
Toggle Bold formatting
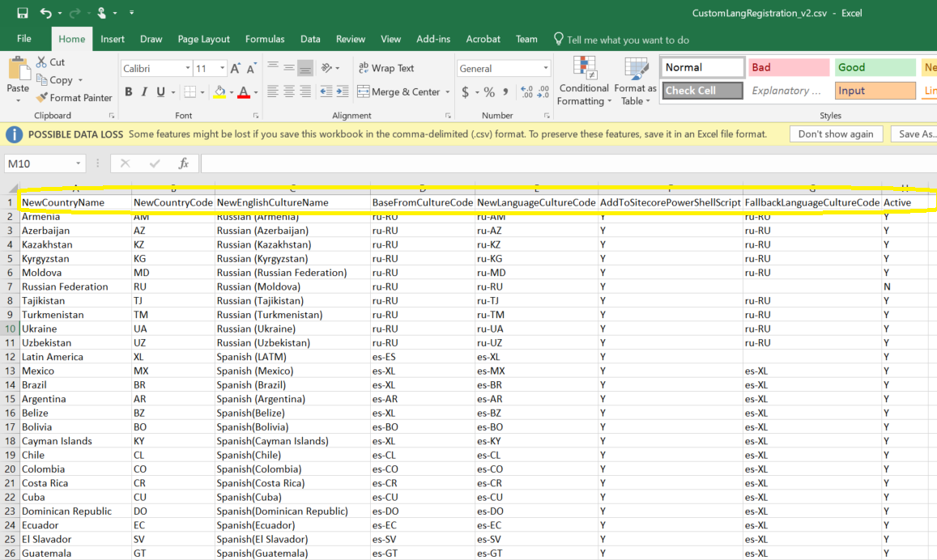pos(129,92)
